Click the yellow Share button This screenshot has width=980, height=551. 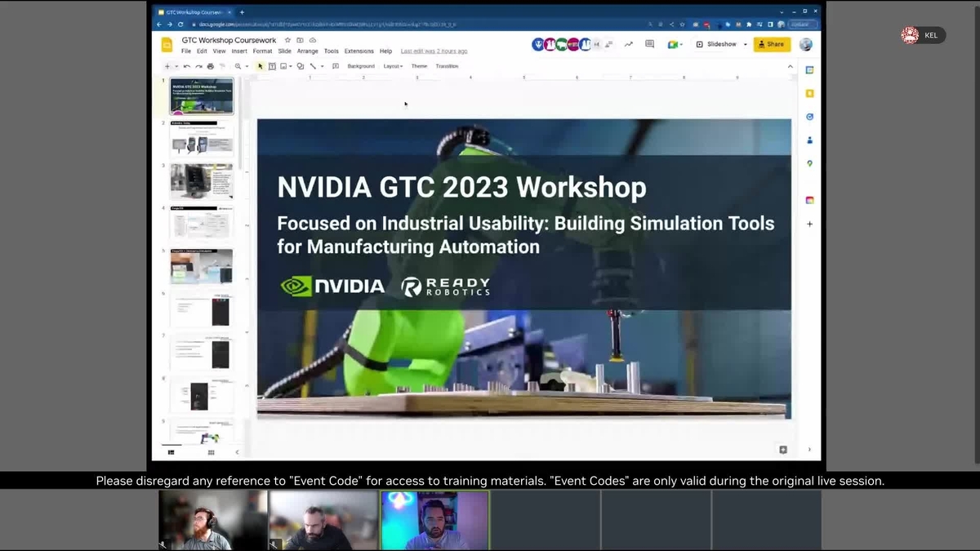pos(771,44)
